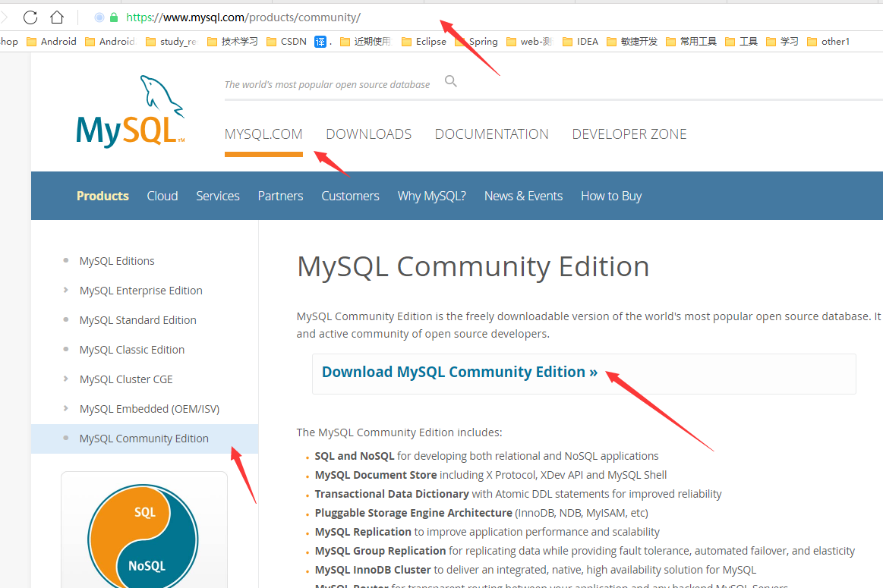Click the site search tagline field
The image size is (883, 588).
(x=327, y=84)
